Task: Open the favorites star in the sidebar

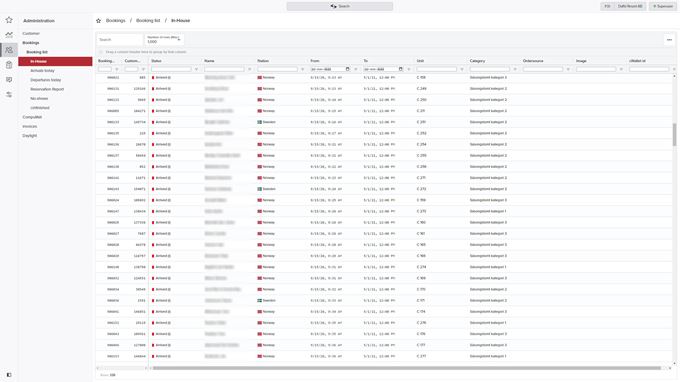Action: click(x=9, y=20)
